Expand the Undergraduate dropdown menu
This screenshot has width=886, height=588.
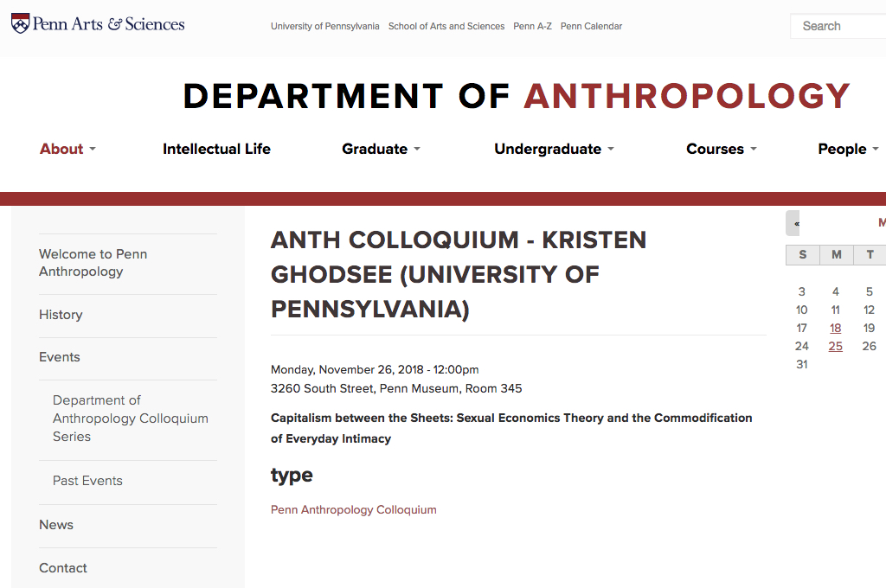[x=554, y=149]
